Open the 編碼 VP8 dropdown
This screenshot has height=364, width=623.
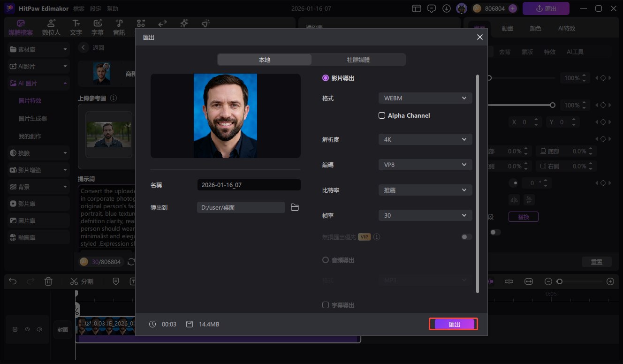425,165
